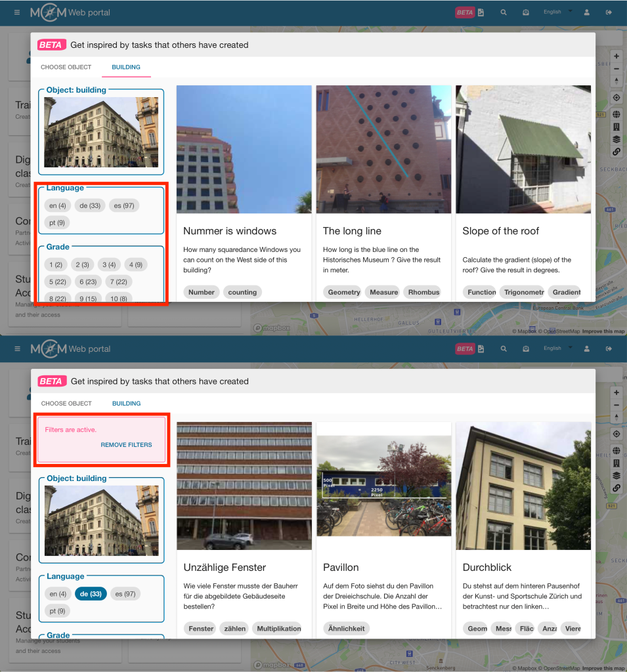
Task: Open 'Unzählige Fenster' task image
Action: pyautogui.click(x=244, y=486)
